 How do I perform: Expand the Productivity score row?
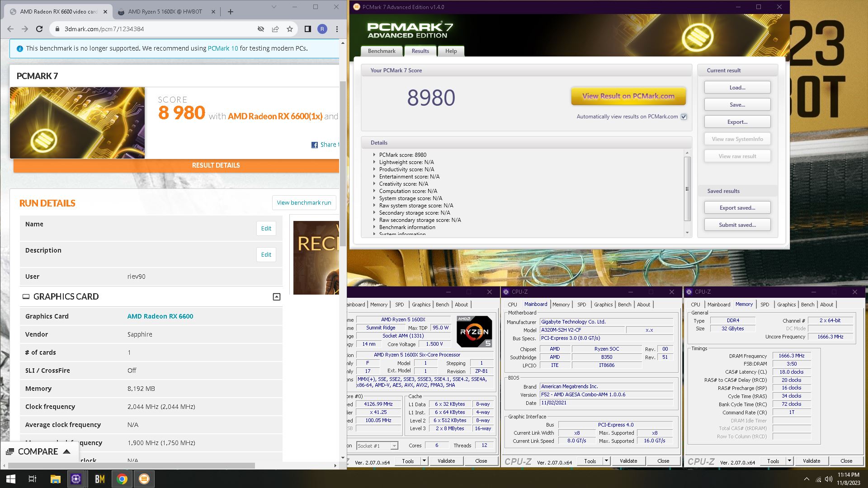pos(374,169)
